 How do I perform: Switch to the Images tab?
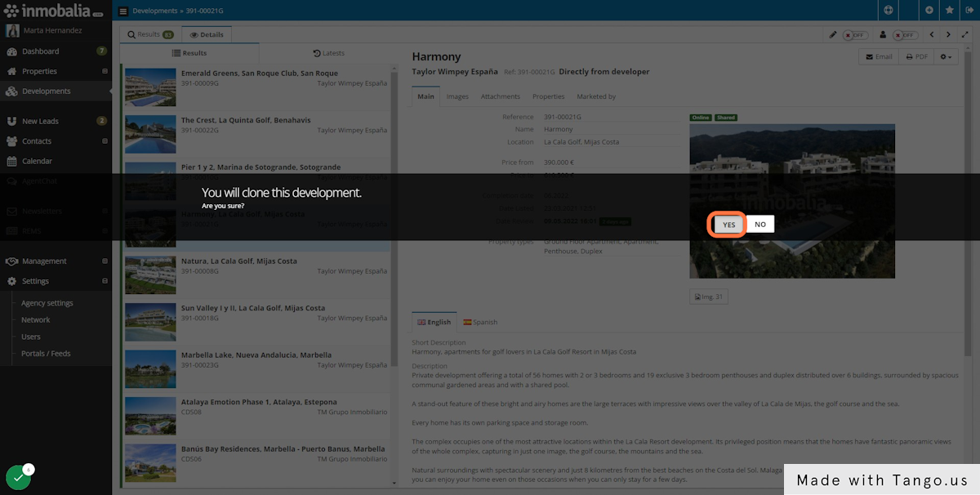click(x=457, y=96)
